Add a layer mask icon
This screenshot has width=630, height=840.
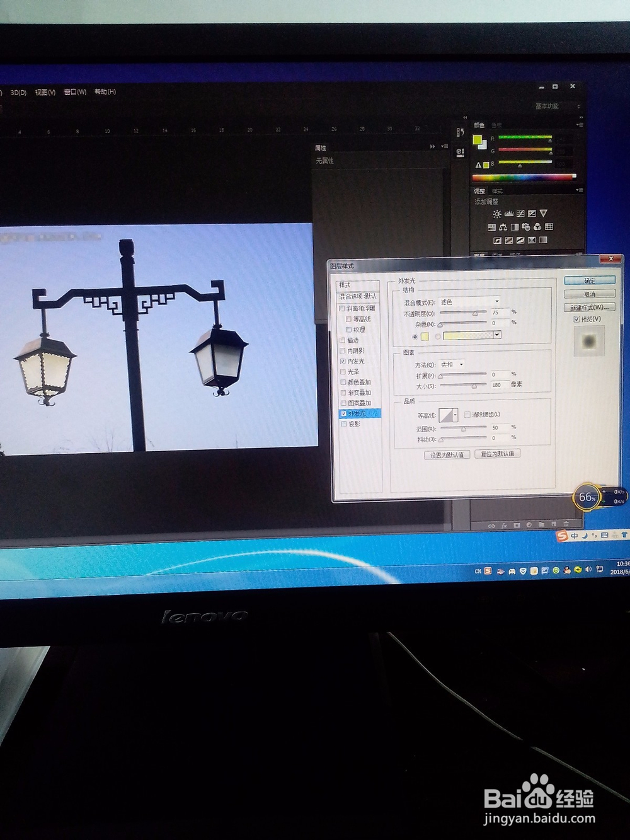[517, 525]
